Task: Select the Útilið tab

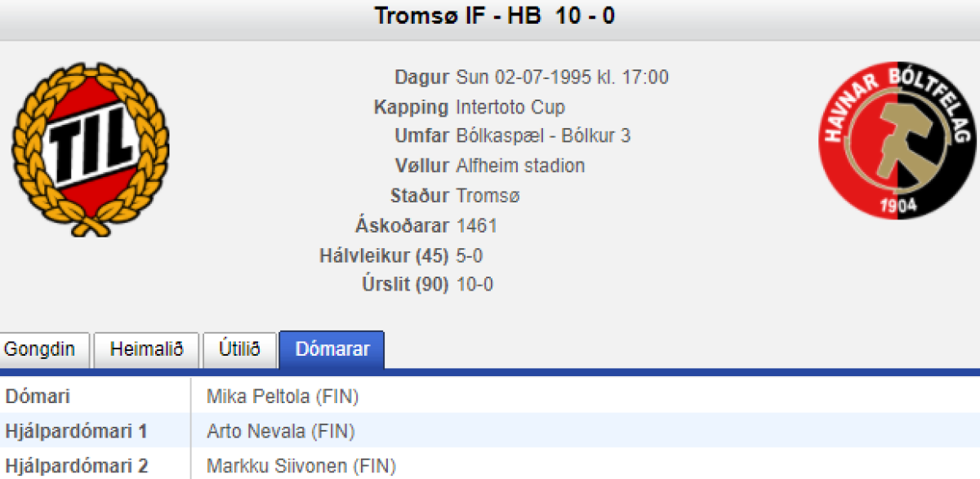Action: click(239, 350)
